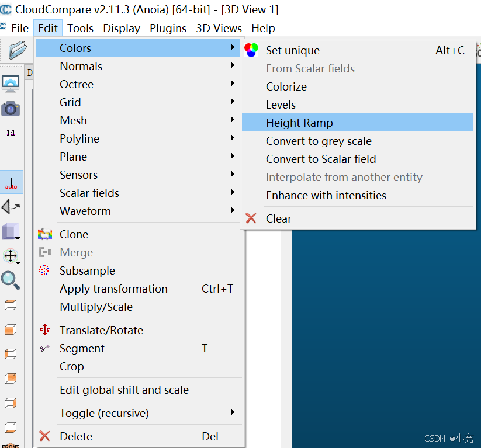Open a point cloud via the folder icon
This screenshot has height=448, width=481.
pos(16,50)
